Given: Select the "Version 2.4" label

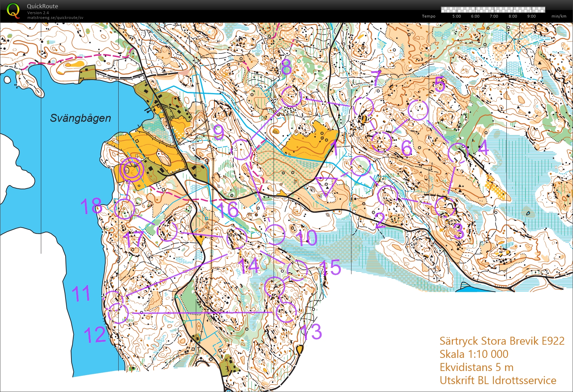Looking at the screenshot, I should 38,13.
